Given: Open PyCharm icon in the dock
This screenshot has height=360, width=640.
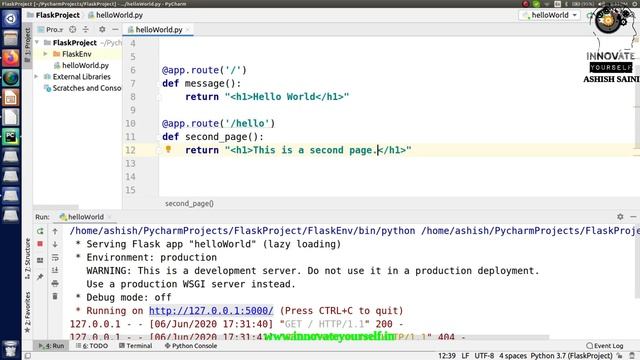Looking at the screenshot, I should pyautogui.click(x=11, y=137).
